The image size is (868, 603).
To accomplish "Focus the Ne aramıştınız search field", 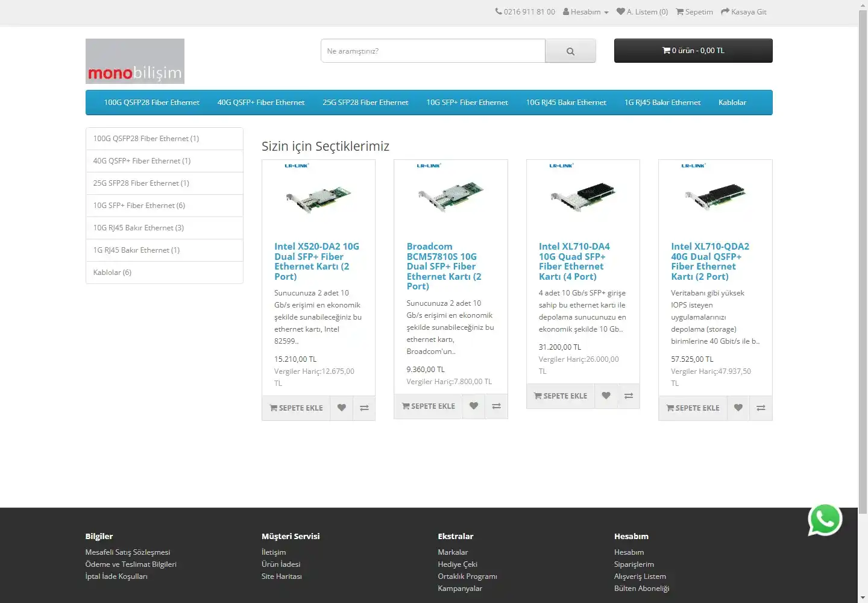I will coord(433,51).
